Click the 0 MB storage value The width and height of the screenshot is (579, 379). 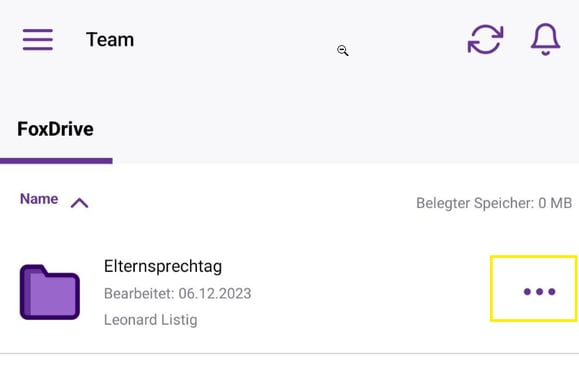coord(555,203)
